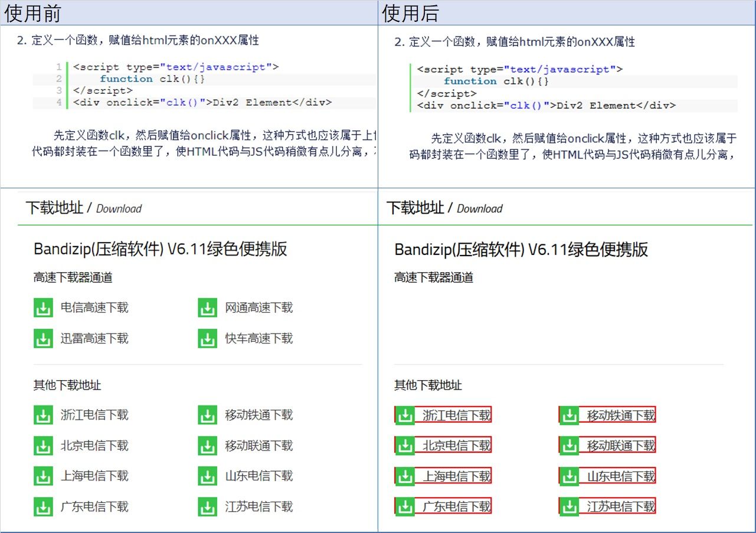
Task: Follow 移动铁通下载 link text in 使用前 panel
Action: [259, 415]
